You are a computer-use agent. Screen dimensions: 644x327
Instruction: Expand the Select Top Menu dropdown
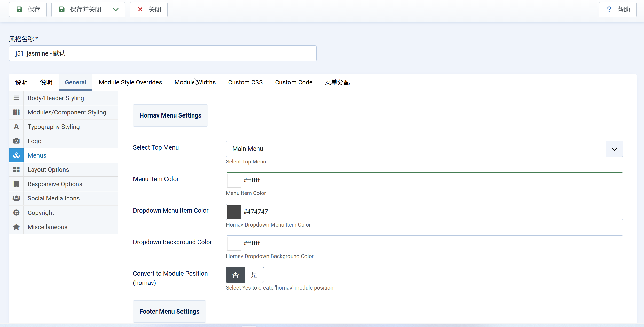[614, 149]
